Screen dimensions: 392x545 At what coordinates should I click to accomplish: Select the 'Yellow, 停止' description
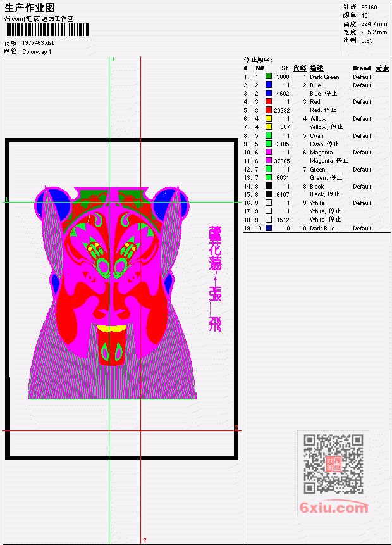326,127
